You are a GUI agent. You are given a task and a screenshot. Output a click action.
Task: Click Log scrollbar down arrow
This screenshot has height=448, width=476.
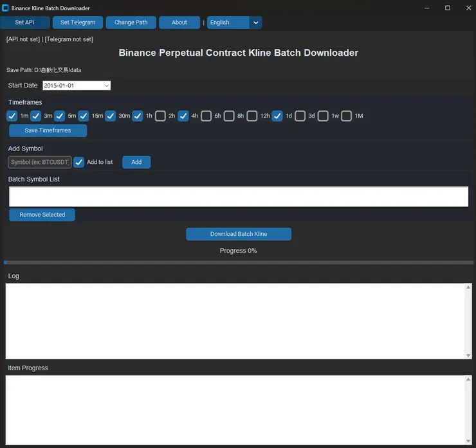tap(468, 355)
